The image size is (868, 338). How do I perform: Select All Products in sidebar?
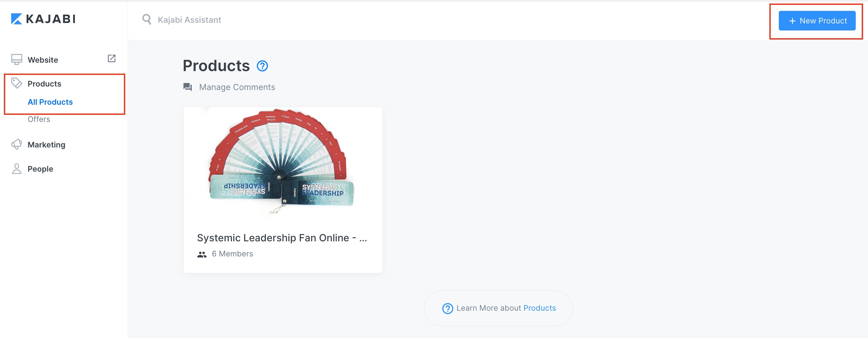[x=50, y=102]
